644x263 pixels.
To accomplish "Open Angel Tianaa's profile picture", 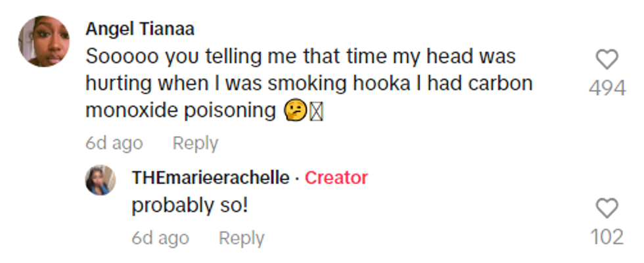I will (44, 41).
